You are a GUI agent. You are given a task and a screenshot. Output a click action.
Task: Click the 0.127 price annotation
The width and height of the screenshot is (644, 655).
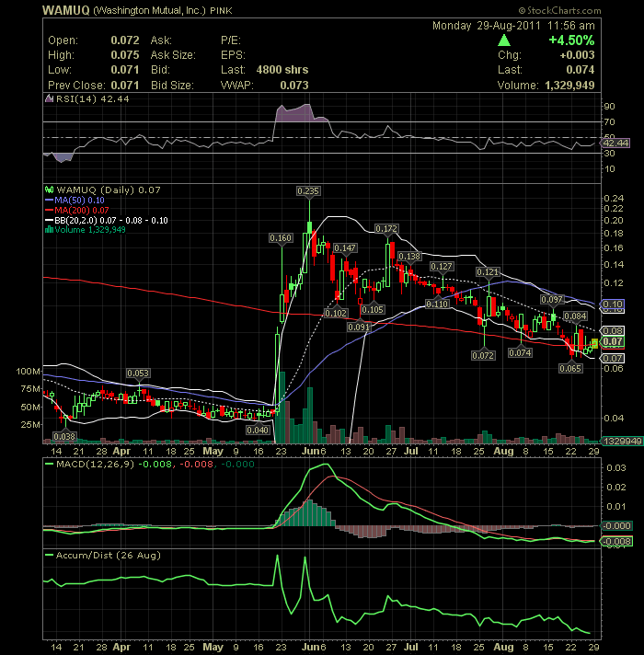coord(442,266)
